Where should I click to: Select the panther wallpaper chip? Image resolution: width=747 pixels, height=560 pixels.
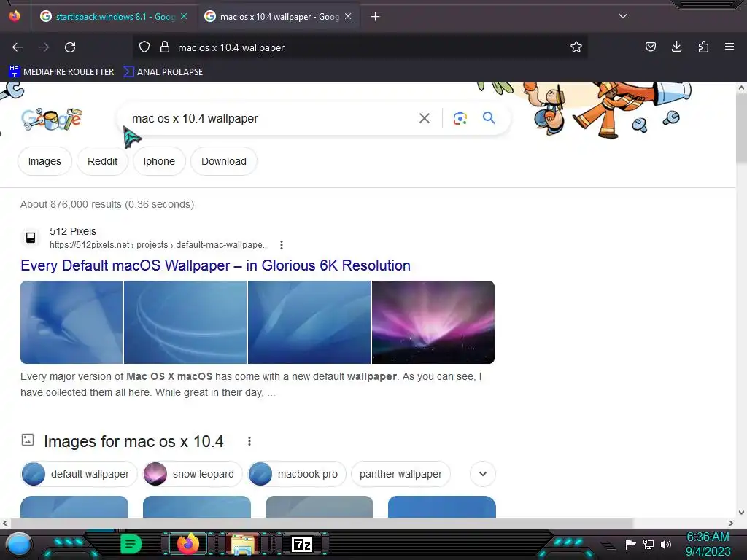400,474
